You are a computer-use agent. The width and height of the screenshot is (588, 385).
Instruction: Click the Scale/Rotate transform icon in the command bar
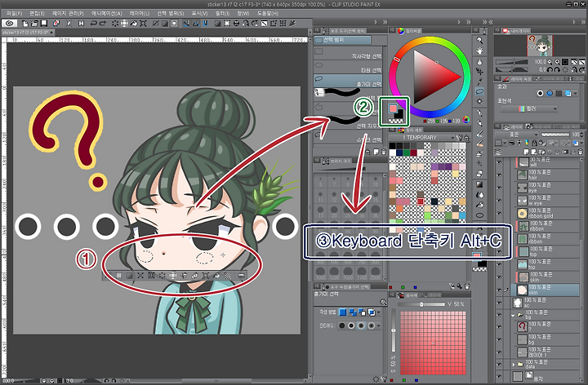click(x=143, y=23)
